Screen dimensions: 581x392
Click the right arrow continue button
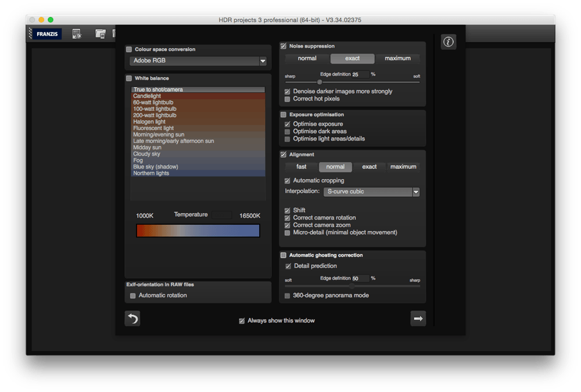pyautogui.click(x=418, y=318)
